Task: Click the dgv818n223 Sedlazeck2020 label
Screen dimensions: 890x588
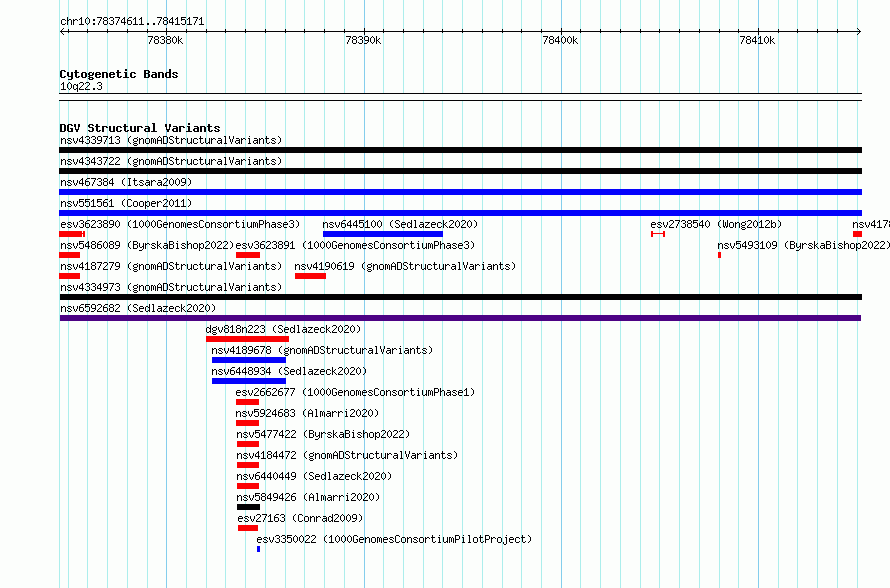Action: pos(283,329)
